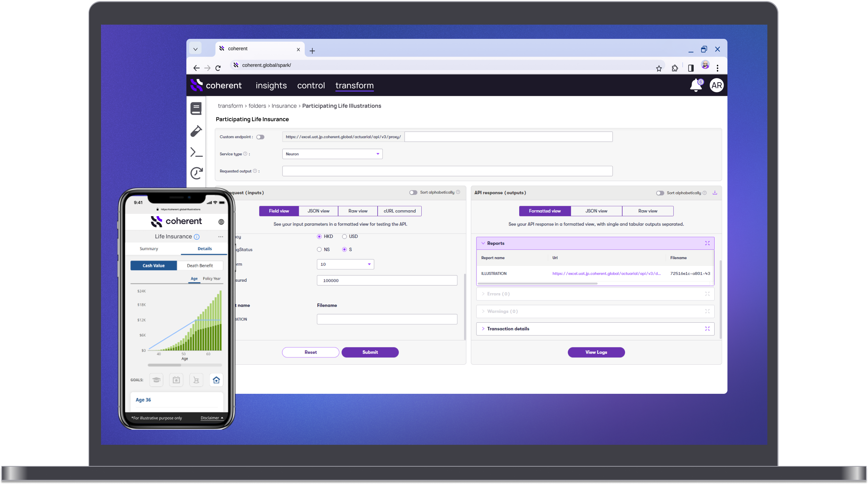This screenshot has height=484, width=868.
Task: Switch to the JSON view tab in request
Action: 318,211
